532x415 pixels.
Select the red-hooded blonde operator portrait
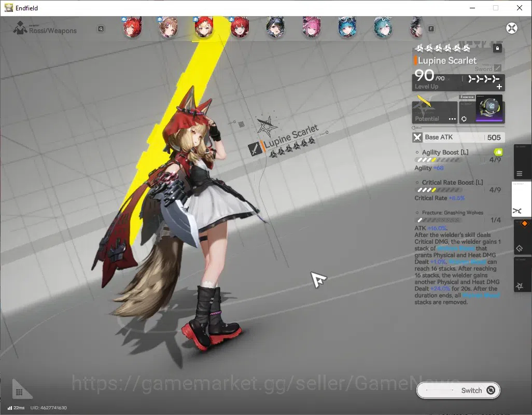(x=204, y=27)
